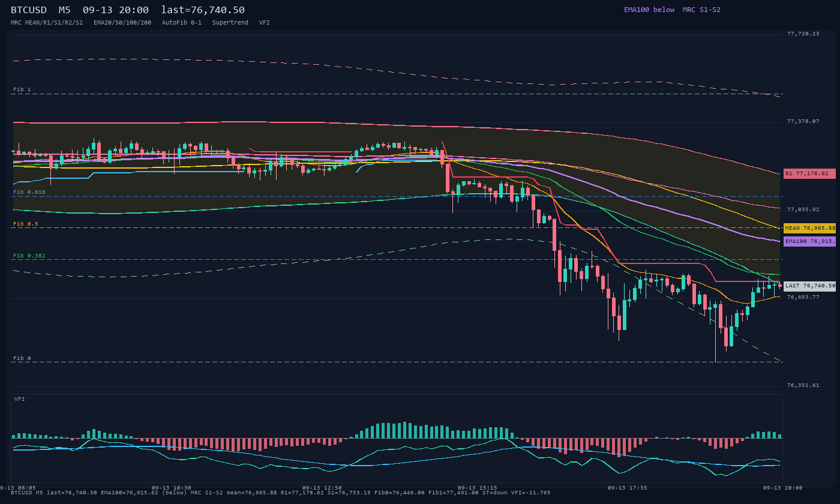Click the 09-13 12:50 time axis label
Image resolution: width=840 pixels, height=504 pixels.
(x=322, y=488)
